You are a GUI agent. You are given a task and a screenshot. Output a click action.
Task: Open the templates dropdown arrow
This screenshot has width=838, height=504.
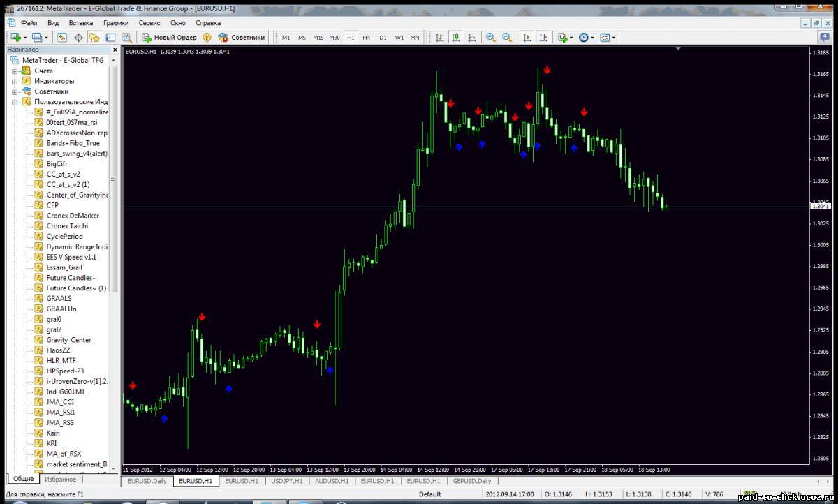[615, 37]
